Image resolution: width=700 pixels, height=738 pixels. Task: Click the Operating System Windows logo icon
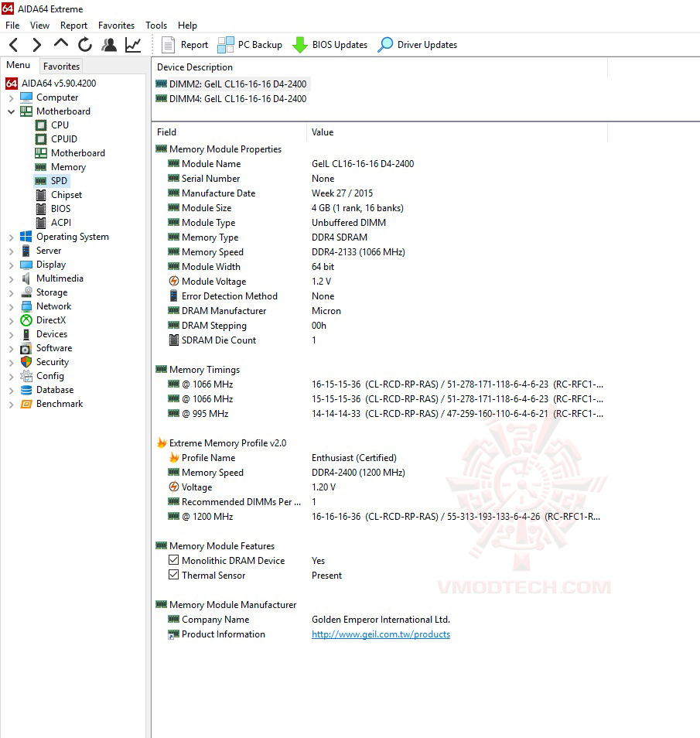pyautogui.click(x=26, y=237)
